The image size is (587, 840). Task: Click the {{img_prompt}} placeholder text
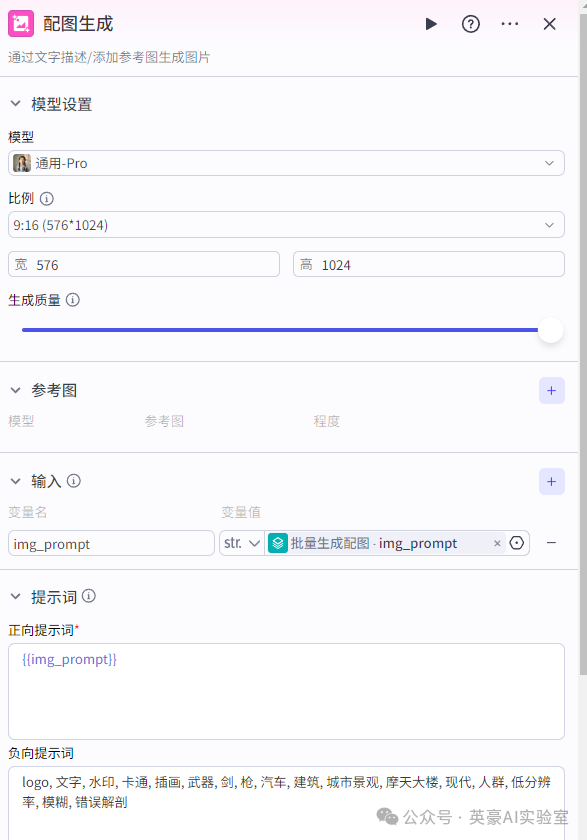69,659
